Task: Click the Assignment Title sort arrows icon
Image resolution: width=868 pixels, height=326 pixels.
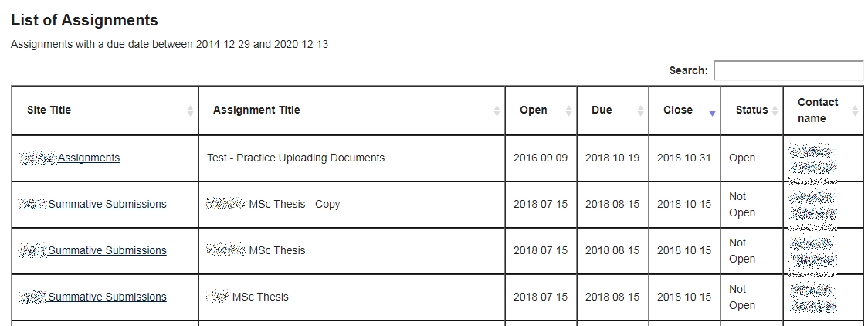Action: coord(497,110)
